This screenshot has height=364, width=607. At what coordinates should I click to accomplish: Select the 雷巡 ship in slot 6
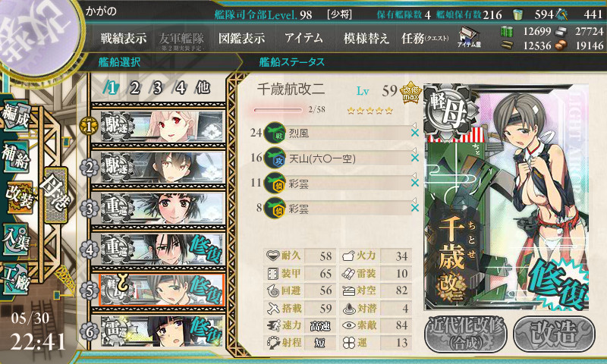tap(162, 331)
